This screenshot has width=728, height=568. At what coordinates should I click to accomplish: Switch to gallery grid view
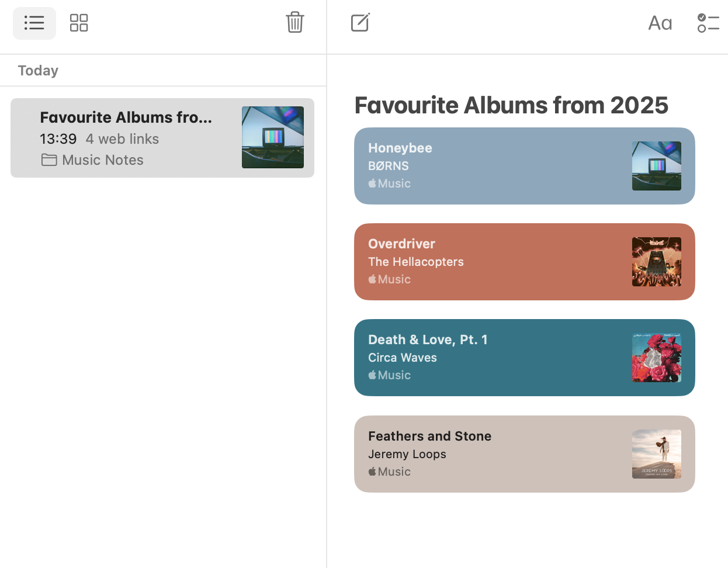[x=79, y=23]
